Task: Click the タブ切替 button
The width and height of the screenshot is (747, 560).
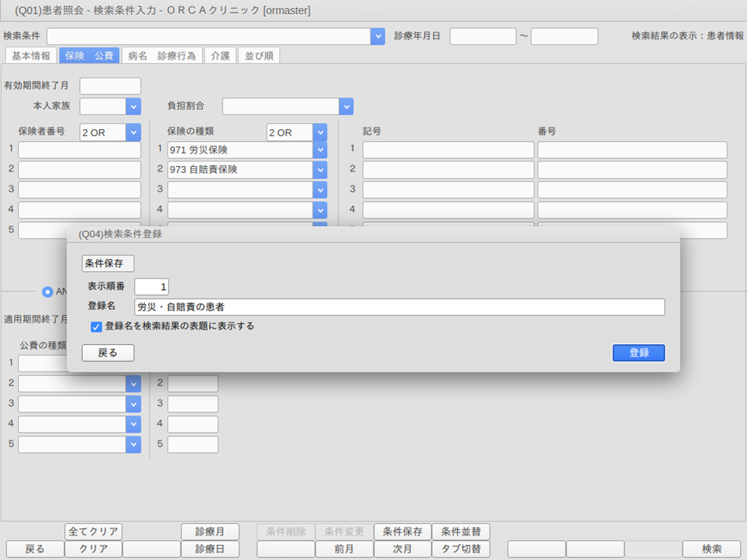Action: (460, 549)
